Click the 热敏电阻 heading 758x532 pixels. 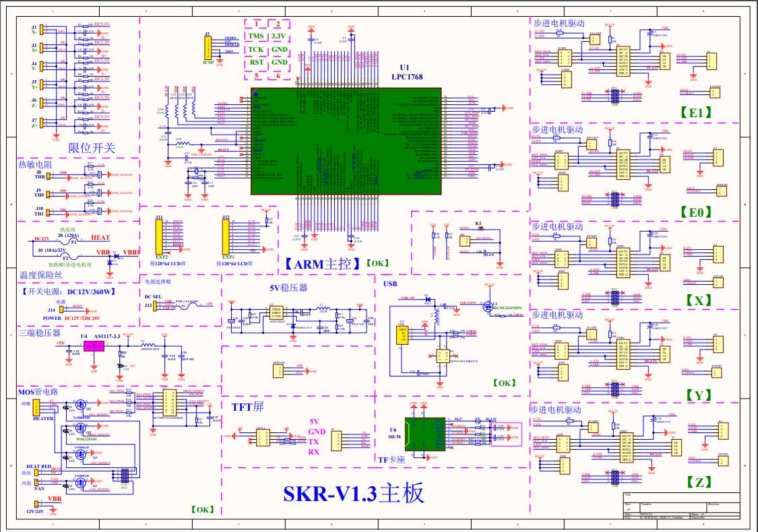[x=35, y=164]
